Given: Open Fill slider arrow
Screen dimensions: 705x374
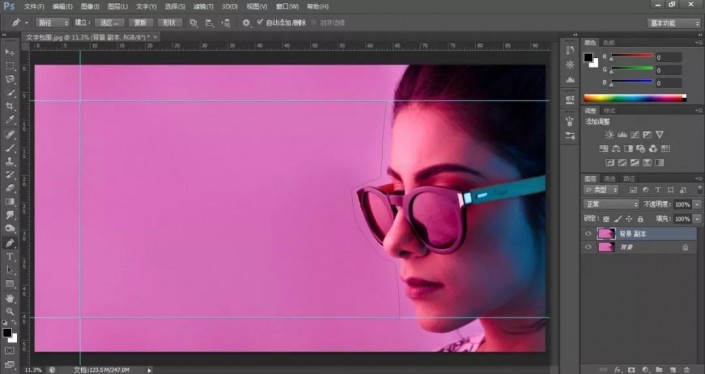Looking at the screenshot, I should click(696, 219).
